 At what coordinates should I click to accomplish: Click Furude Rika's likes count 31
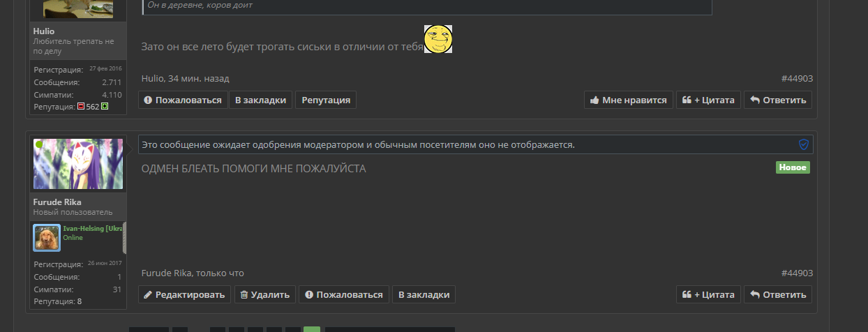117,289
